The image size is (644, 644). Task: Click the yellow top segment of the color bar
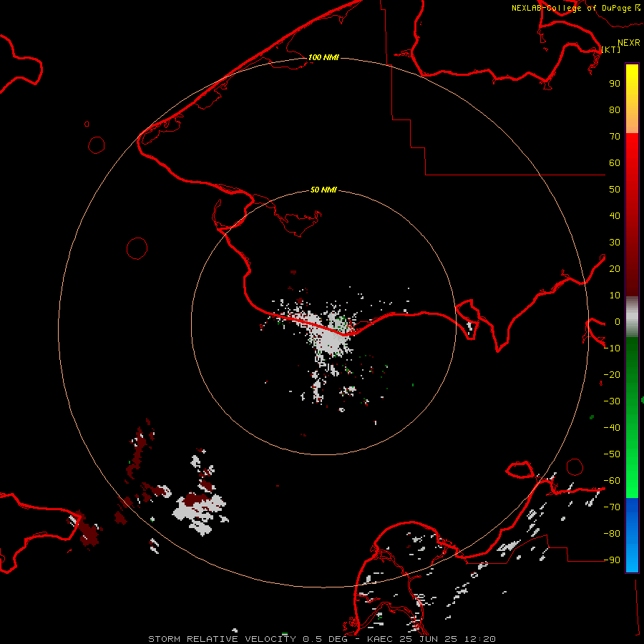coord(632,99)
